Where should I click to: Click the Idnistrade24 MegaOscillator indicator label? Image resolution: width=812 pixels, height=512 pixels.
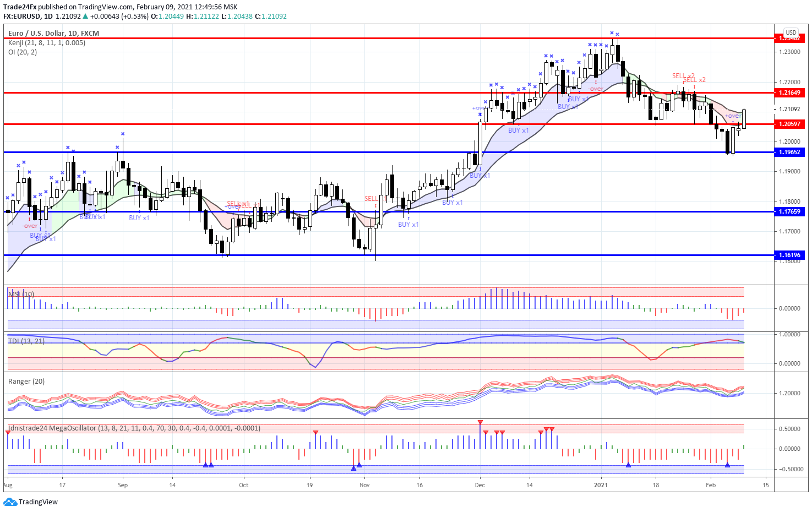[134, 428]
